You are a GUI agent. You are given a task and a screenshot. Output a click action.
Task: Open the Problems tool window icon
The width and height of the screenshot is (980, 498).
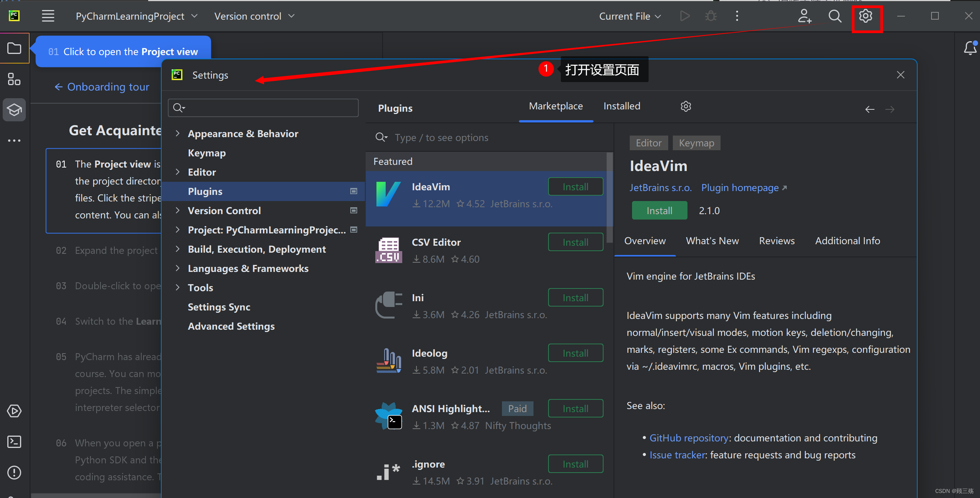click(14, 473)
